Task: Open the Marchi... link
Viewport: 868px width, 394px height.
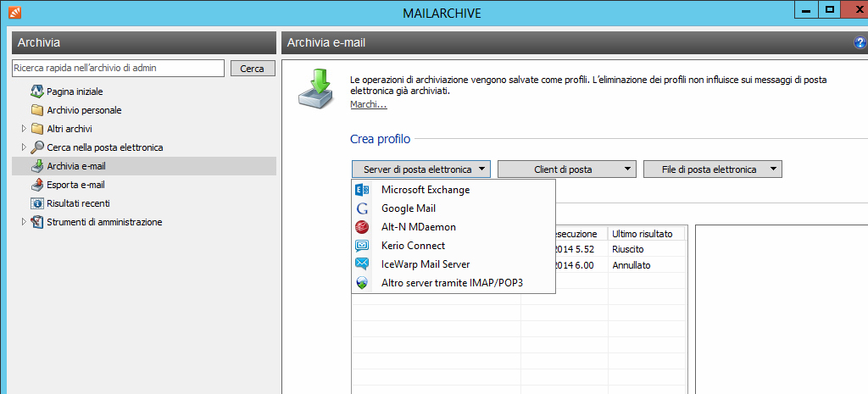Action: pyautogui.click(x=369, y=104)
